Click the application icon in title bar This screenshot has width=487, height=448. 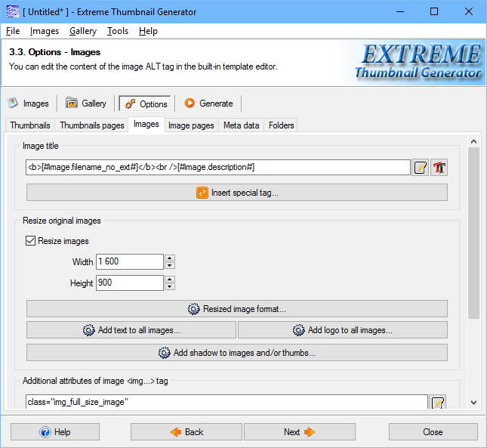(x=12, y=12)
